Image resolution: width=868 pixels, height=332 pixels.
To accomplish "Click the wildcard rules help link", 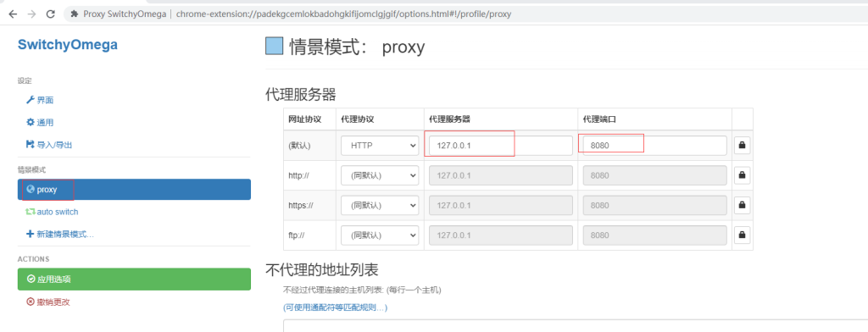I will pos(335,307).
